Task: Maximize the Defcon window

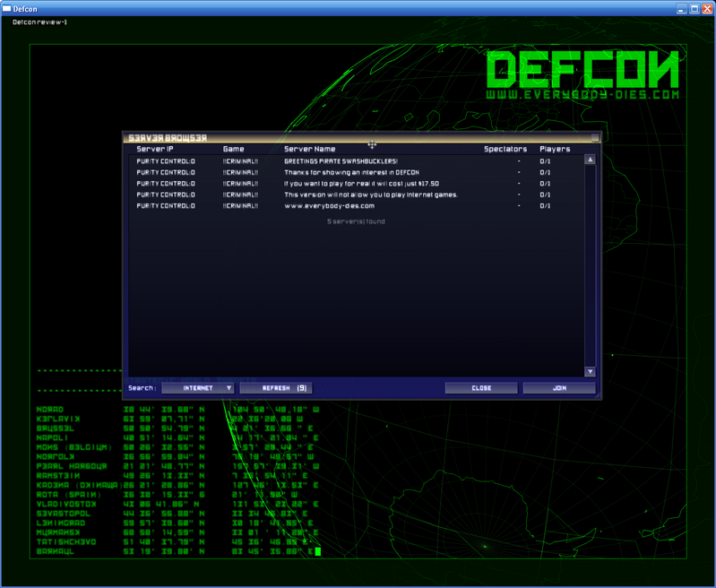Action: [694, 9]
